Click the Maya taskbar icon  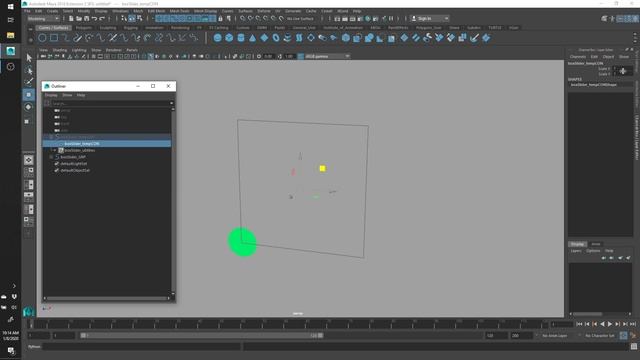pos(11,51)
